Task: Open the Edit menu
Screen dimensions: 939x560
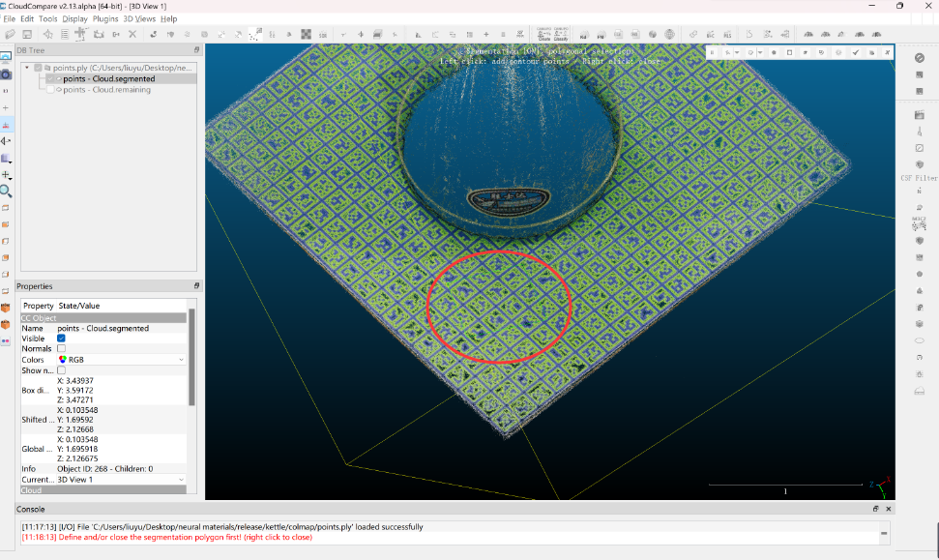Action: click(x=27, y=19)
